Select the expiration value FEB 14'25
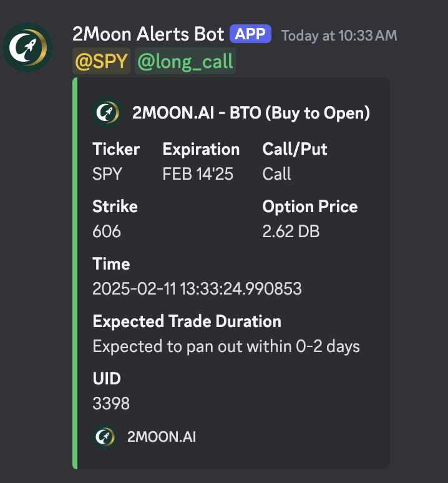 [198, 173]
